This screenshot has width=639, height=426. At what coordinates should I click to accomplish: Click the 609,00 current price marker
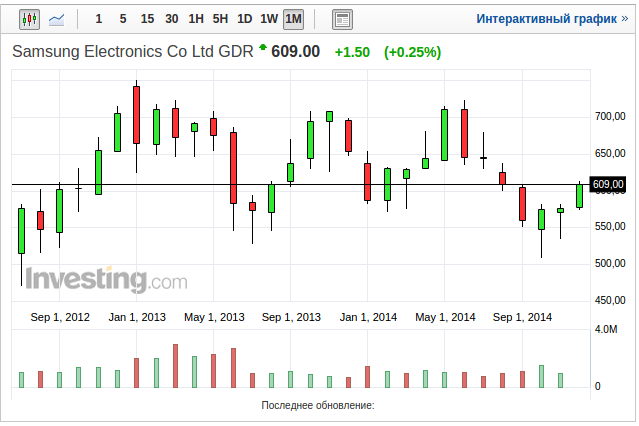608,184
